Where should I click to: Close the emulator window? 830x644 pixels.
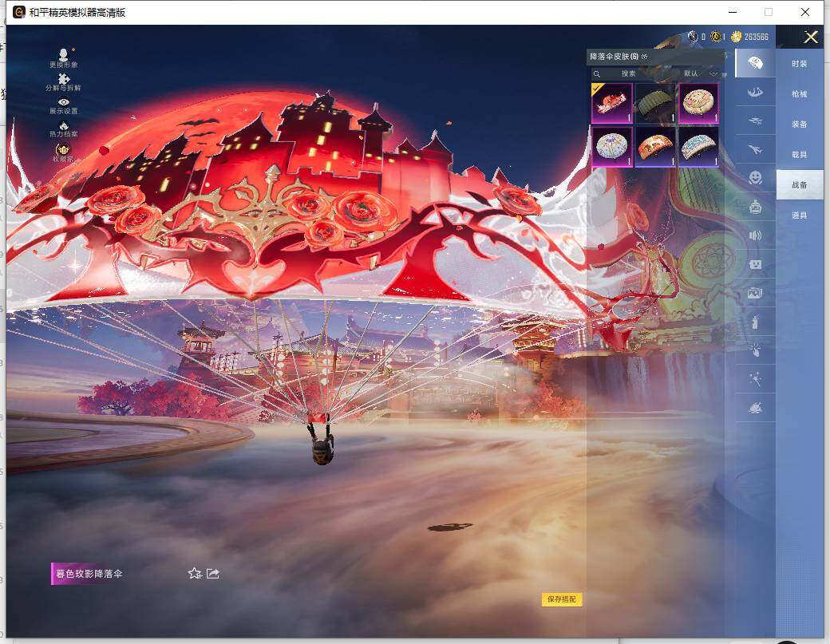point(805,12)
